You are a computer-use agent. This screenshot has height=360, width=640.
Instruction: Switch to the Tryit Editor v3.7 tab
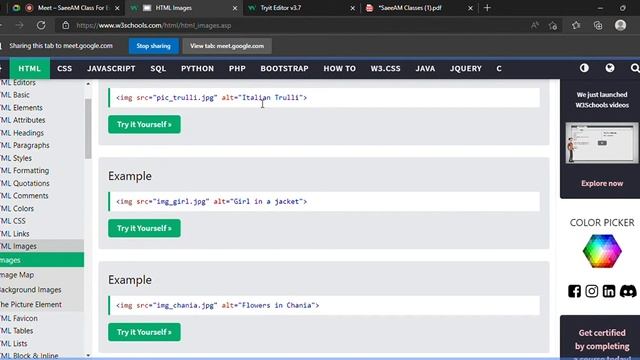click(300, 8)
